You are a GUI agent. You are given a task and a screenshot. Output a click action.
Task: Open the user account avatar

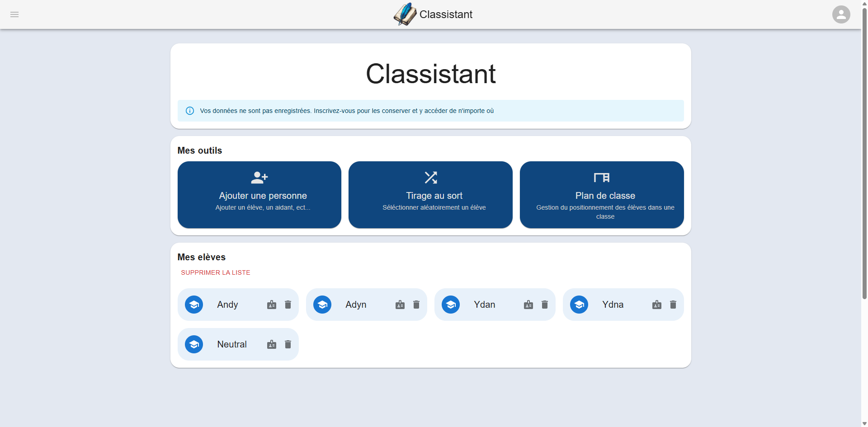pos(841,14)
